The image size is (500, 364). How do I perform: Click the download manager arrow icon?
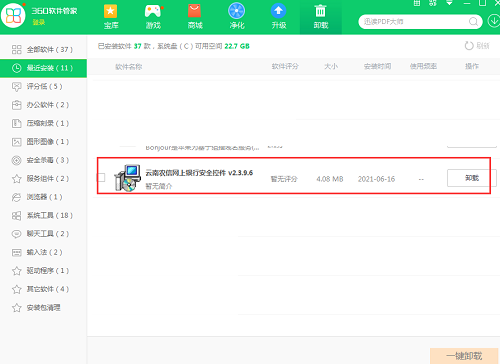(x=494, y=21)
